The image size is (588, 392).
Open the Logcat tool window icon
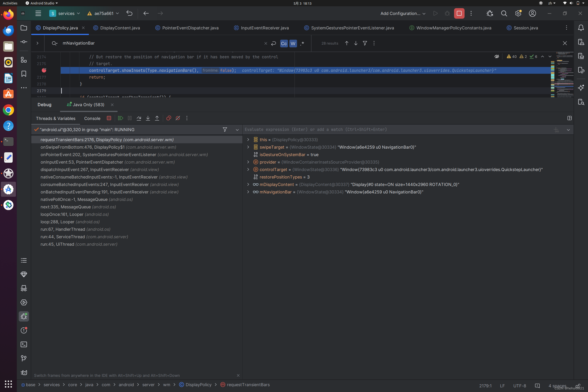[x=24, y=372]
